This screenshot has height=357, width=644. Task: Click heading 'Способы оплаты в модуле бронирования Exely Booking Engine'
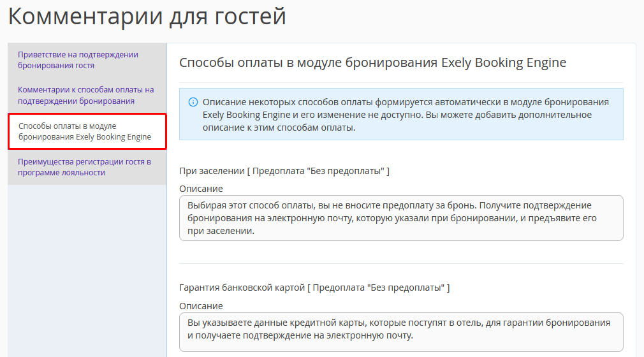click(x=372, y=63)
